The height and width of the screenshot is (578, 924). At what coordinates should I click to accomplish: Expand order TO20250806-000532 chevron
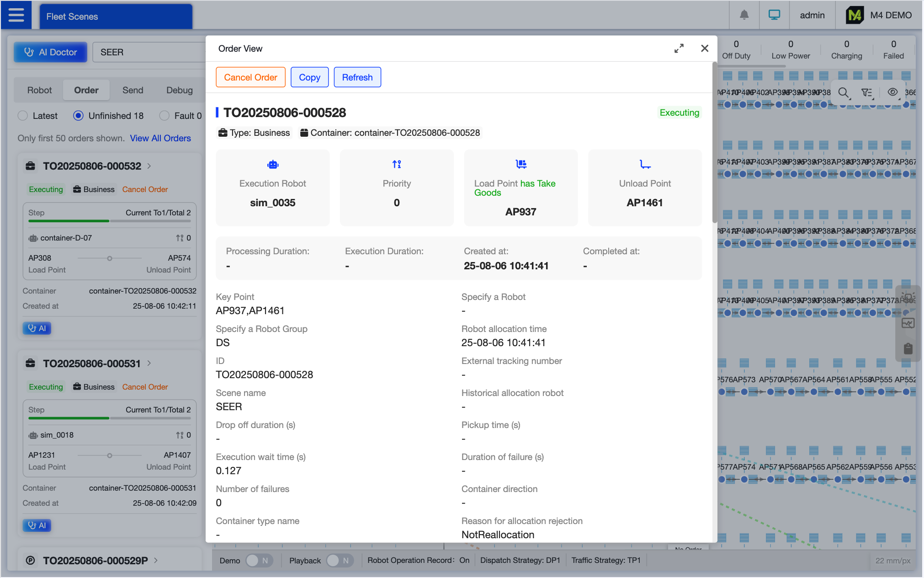click(149, 166)
